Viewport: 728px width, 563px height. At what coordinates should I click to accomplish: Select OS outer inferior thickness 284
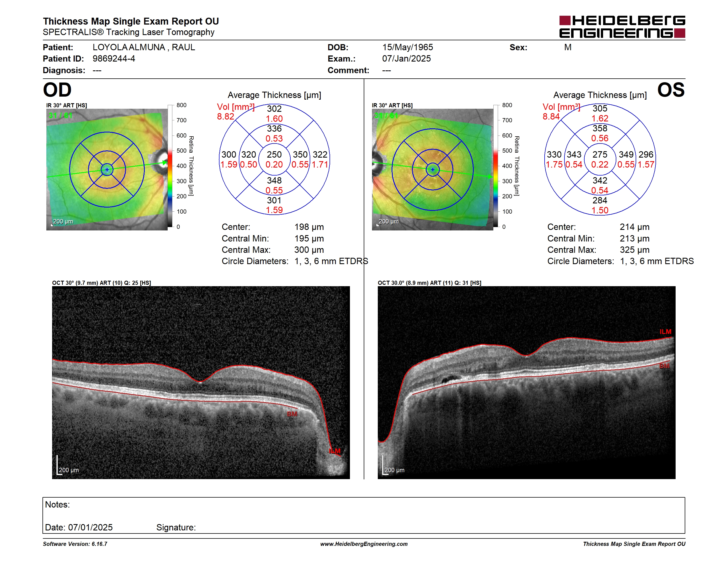pyautogui.click(x=600, y=200)
